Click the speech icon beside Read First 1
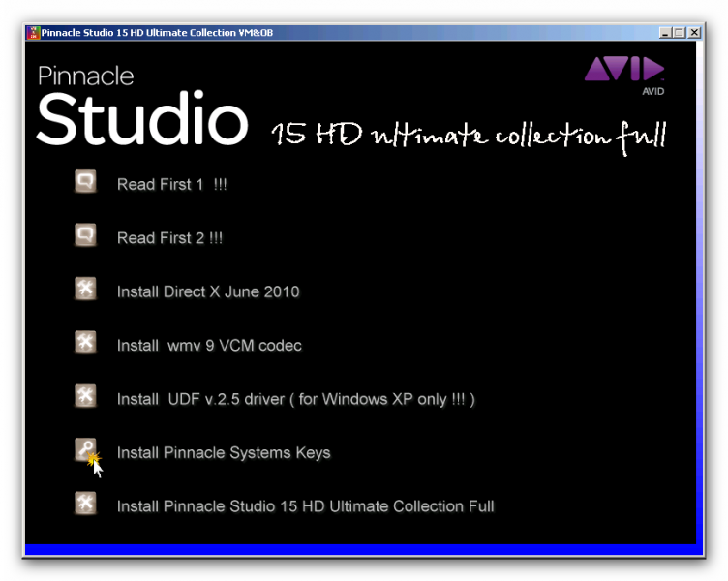 [85, 181]
